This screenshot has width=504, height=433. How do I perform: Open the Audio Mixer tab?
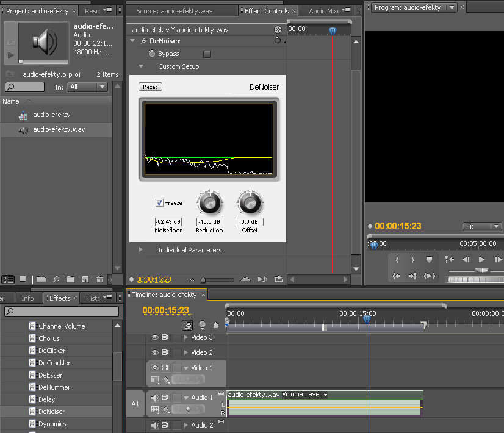323,11
